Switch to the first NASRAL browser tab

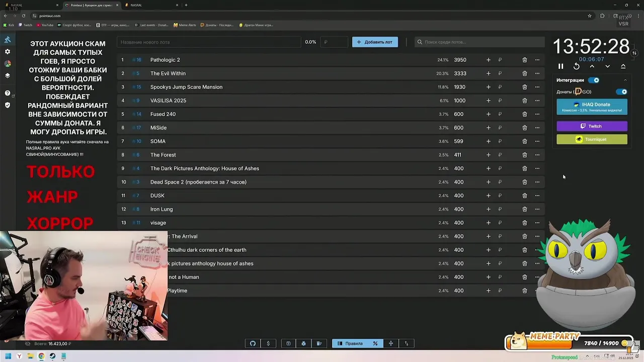coord(31,5)
